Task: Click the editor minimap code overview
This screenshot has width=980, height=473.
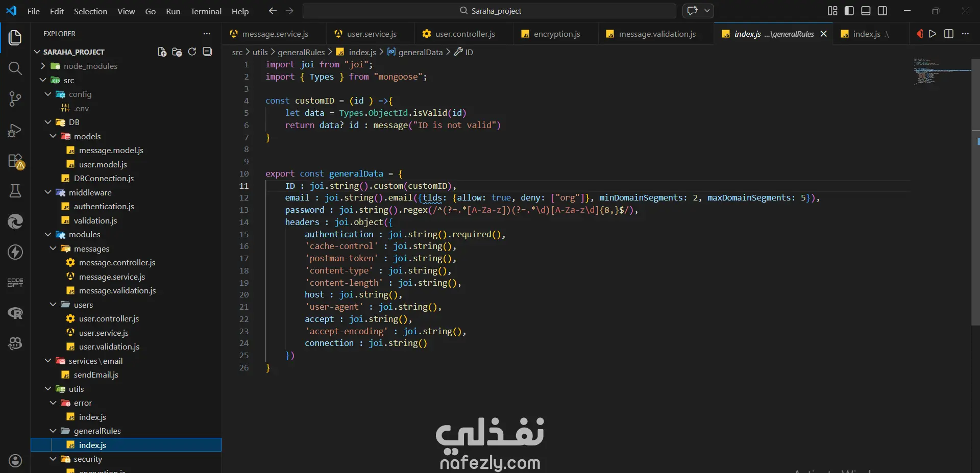Action: pos(941,71)
